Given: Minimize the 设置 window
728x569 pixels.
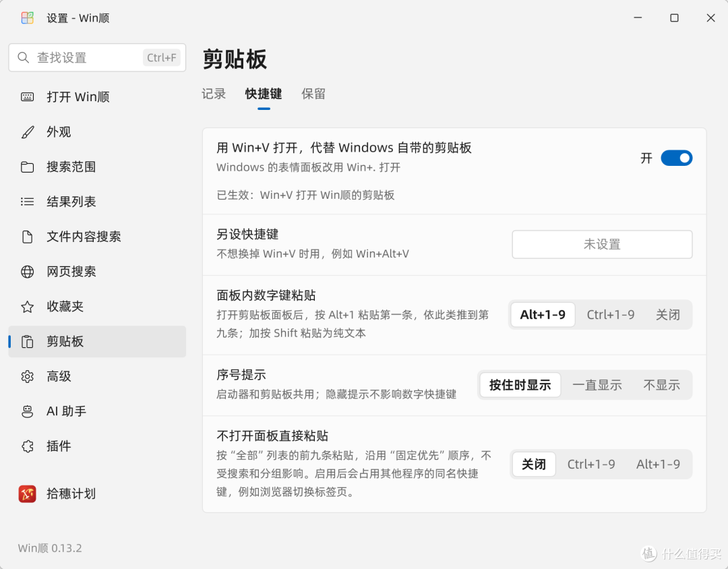Looking at the screenshot, I should 638,18.
